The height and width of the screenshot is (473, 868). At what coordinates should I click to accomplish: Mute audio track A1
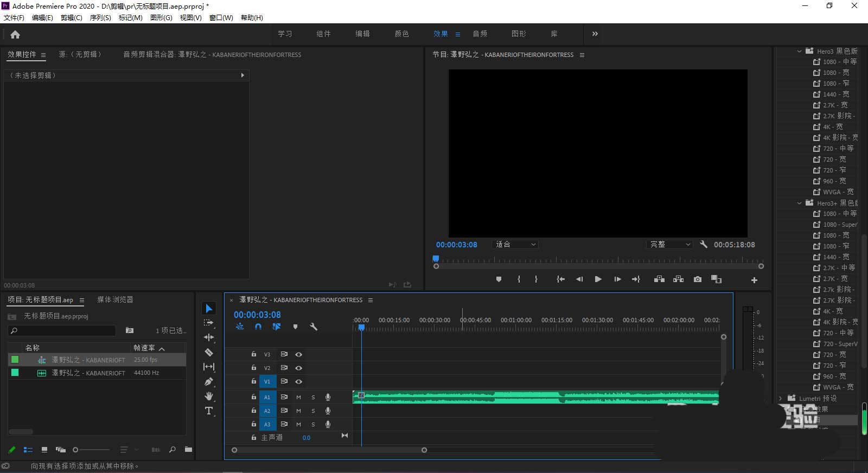pyautogui.click(x=298, y=397)
